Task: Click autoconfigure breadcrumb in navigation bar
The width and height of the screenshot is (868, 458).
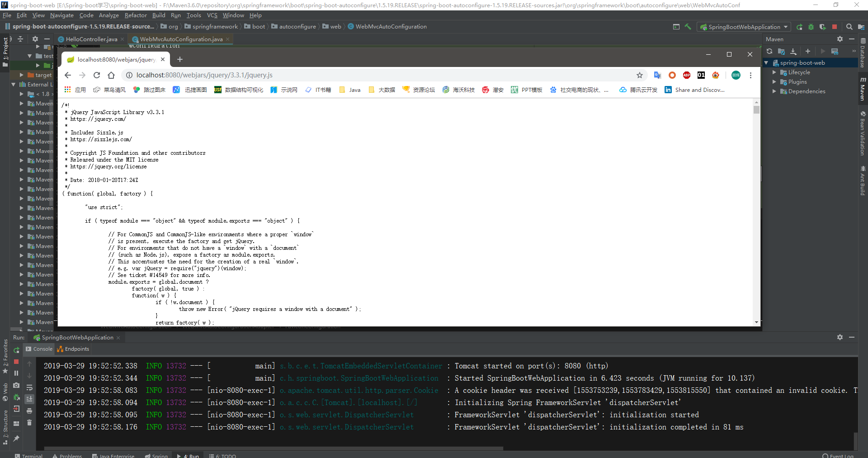Action: pyautogui.click(x=293, y=27)
